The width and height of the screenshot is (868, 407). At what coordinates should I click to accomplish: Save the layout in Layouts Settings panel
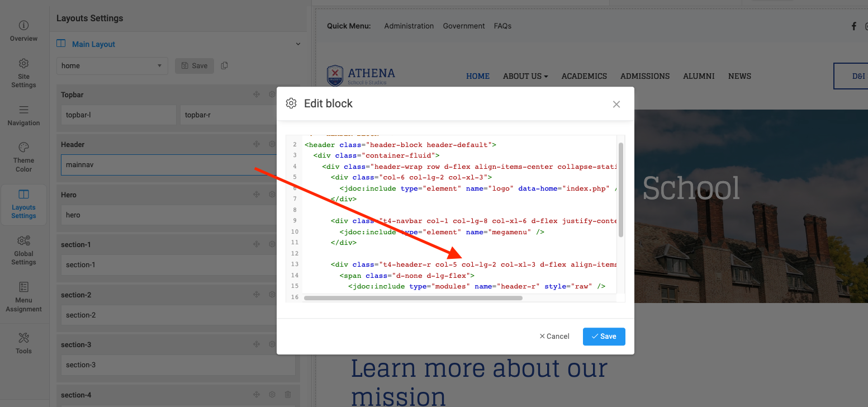[x=195, y=65]
